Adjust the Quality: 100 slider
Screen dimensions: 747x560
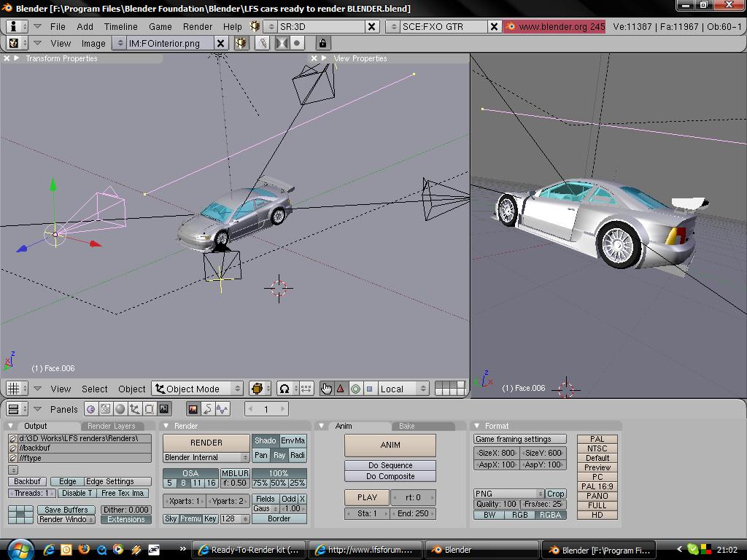coord(496,505)
